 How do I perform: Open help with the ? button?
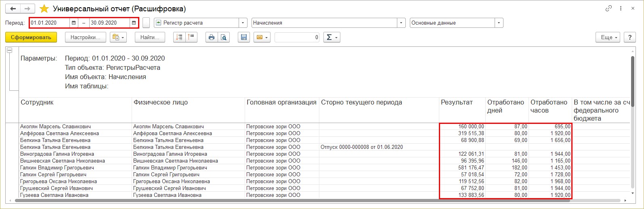click(x=630, y=38)
